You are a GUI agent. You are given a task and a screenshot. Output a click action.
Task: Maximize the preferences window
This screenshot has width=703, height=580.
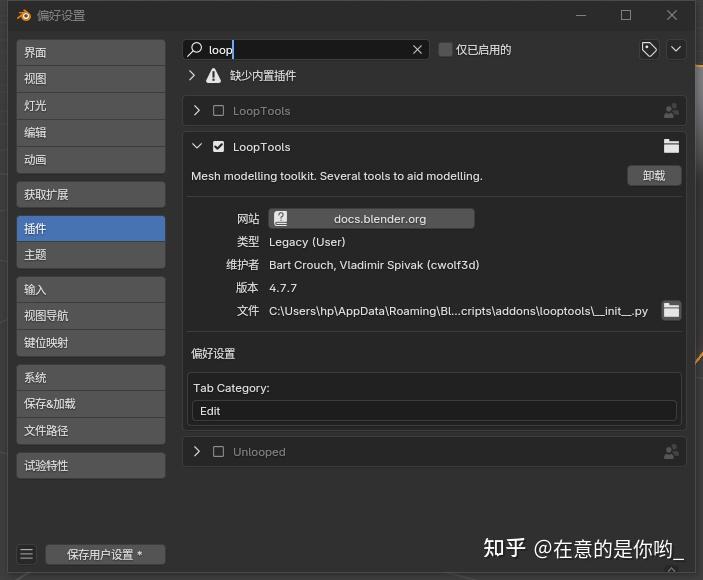pyautogui.click(x=626, y=15)
